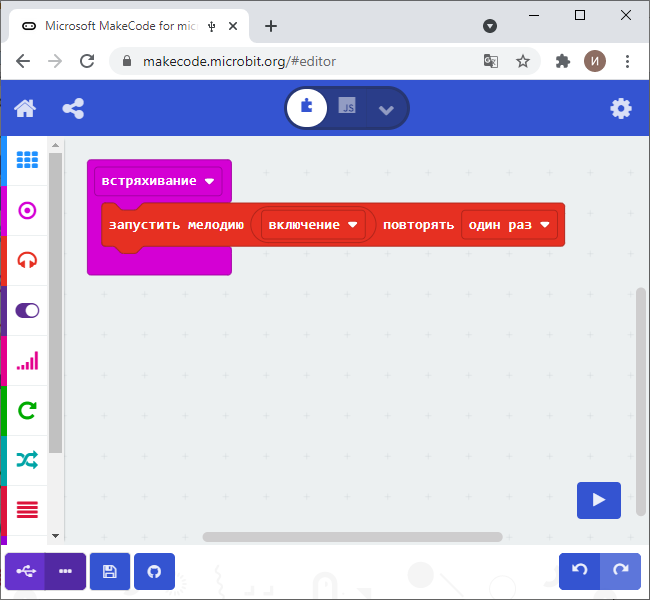This screenshot has height=600, width=650.
Task: Open the Music blocks category
Action: [27, 260]
